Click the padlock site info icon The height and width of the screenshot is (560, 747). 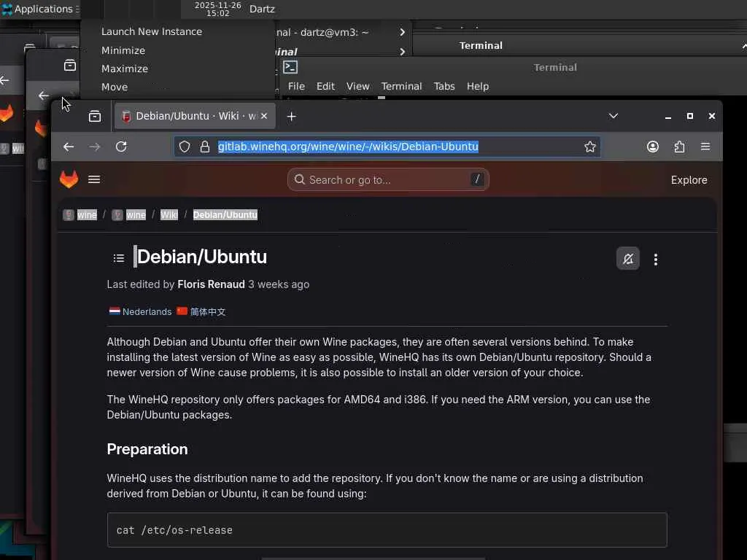pyautogui.click(x=205, y=147)
